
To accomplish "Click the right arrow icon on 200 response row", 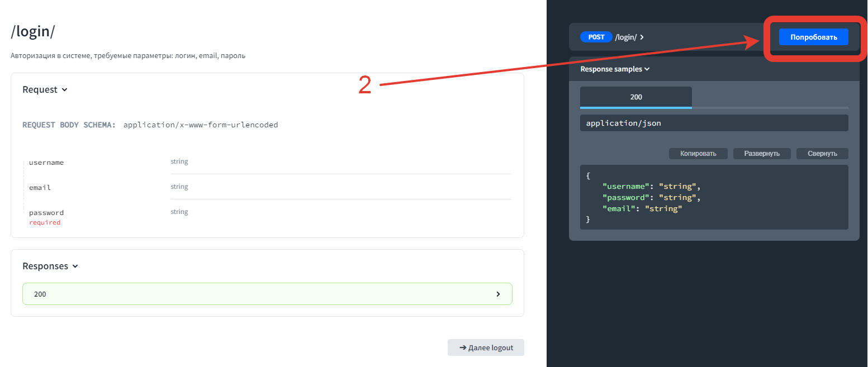I will 498,294.
